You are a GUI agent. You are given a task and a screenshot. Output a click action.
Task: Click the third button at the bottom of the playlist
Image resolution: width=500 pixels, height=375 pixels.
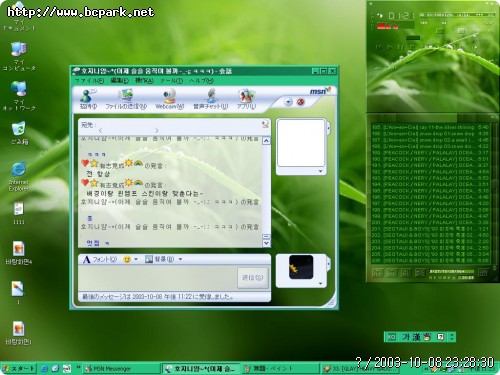pos(406,273)
